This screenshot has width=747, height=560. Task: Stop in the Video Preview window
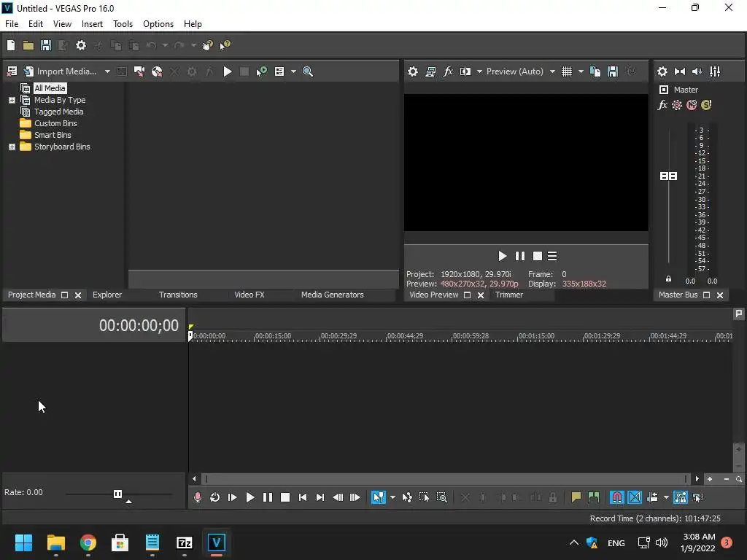tap(538, 256)
